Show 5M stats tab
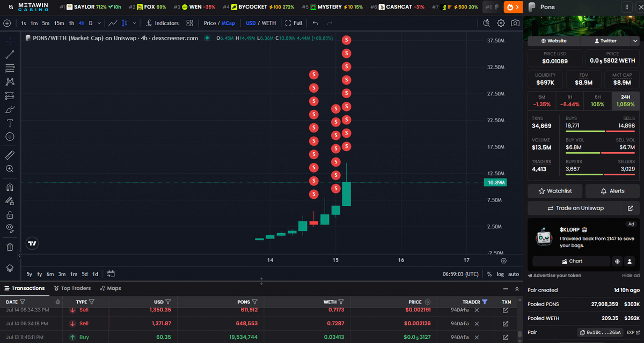644x343 pixels. coord(541,101)
